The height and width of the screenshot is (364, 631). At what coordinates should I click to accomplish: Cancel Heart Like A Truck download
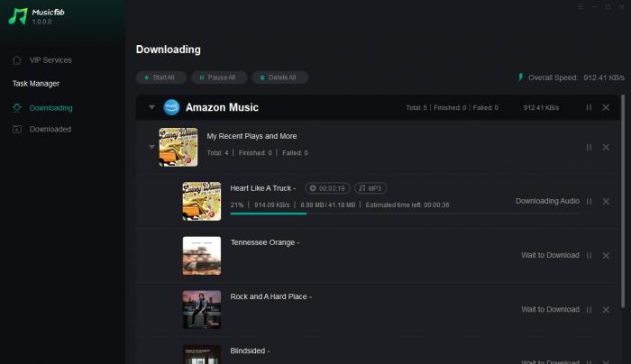click(606, 201)
